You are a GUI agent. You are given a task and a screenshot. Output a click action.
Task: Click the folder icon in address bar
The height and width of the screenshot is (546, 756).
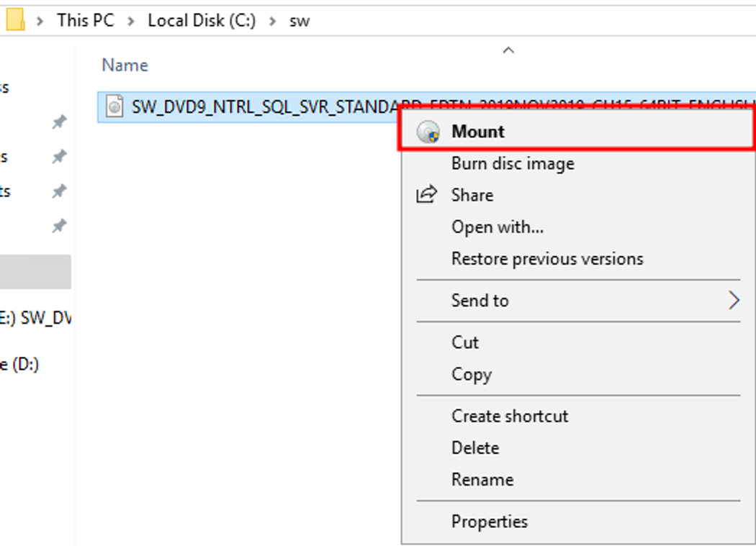click(15, 19)
